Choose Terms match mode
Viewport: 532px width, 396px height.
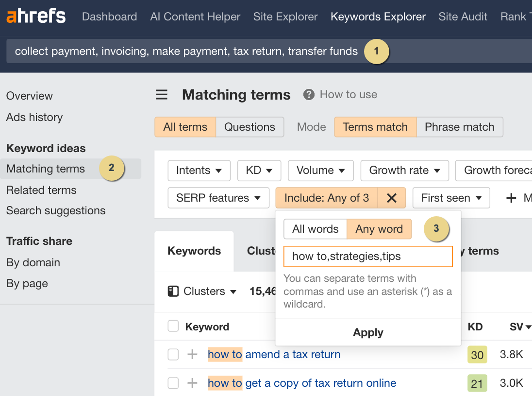375,127
